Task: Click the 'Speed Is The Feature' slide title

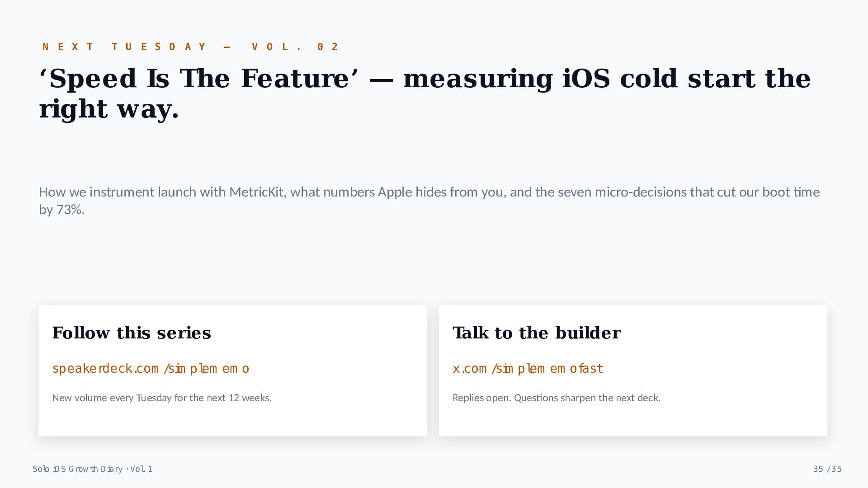Action: point(425,94)
